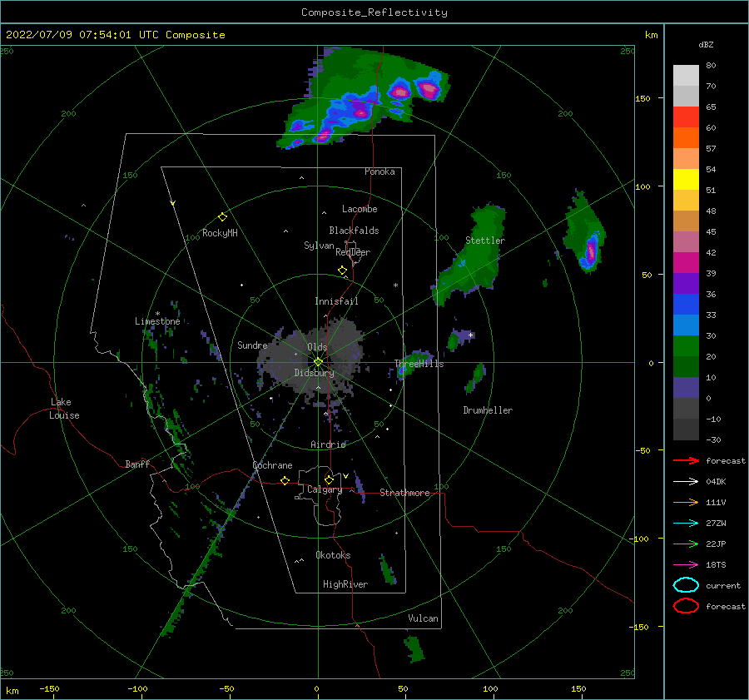749x700 pixels.
Task: Click the yellow diamond marker near RockyMH
Action: [222, 217]
